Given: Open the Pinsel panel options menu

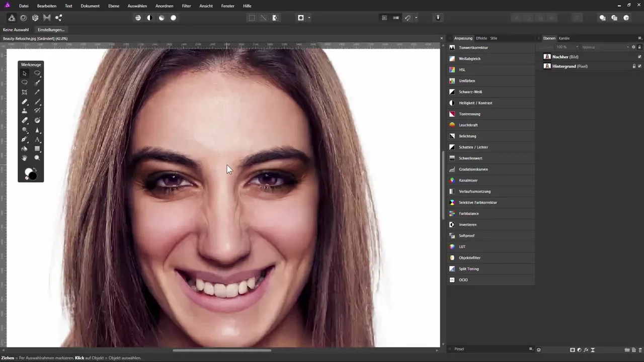Looking at the screenshot, I should (530, 349).
